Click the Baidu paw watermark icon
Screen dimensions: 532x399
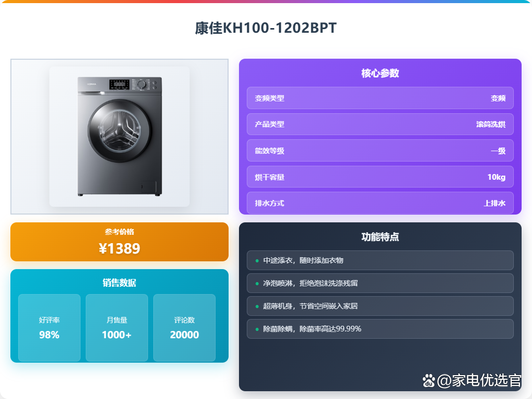429,381
